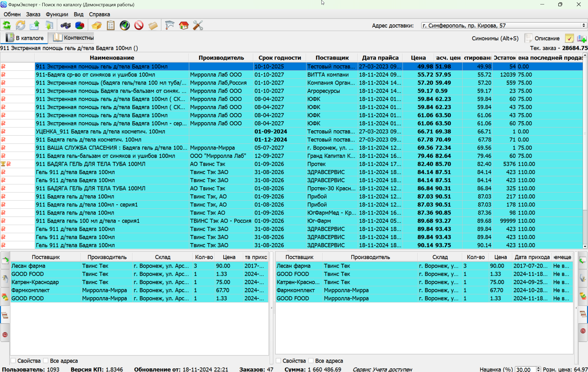Tick left panel Все адреса checkbox
The width and height of the screenshot is (588, 372).
46,361
